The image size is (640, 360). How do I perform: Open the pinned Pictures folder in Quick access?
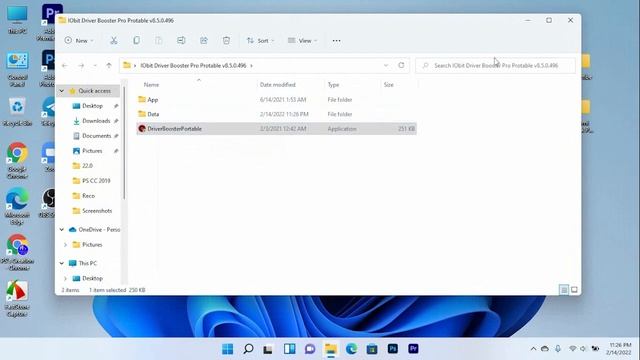tap(92, 151)
